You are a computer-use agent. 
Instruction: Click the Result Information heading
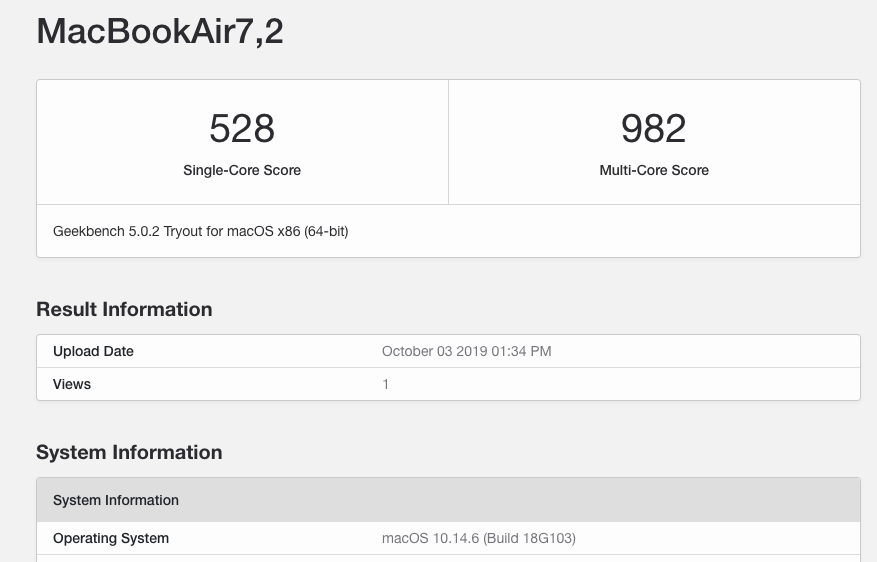(x=124, y=309)
